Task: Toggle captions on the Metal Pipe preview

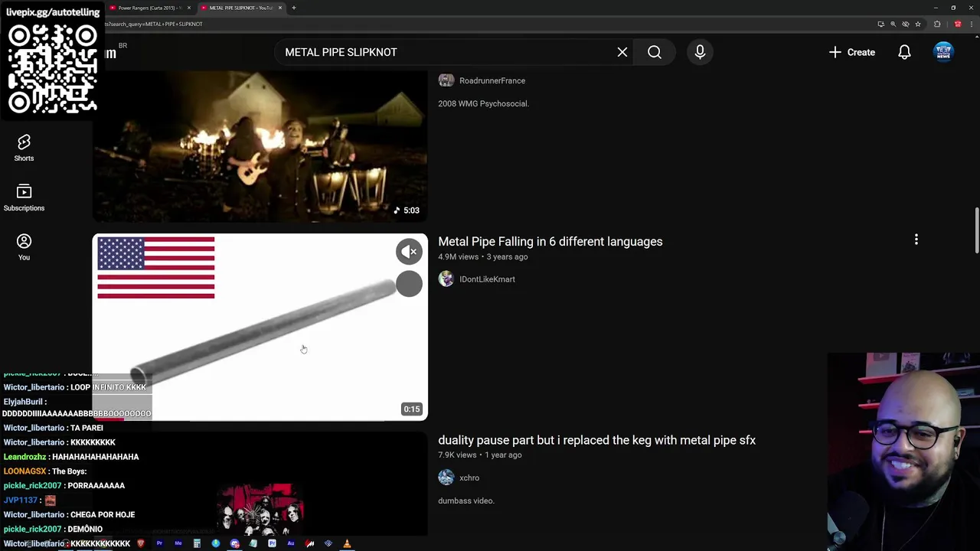Action: [x=409, y=284]
